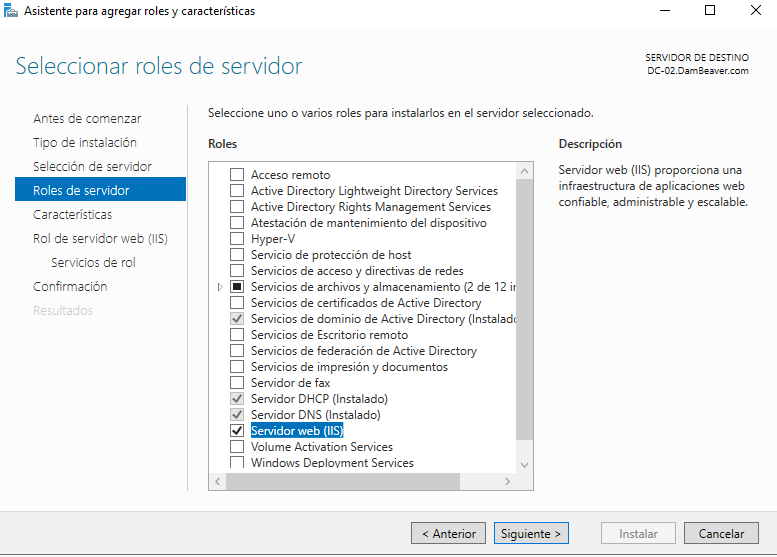This screenshot has height=557, width=777.
Task: Enable Servicios de Escritorio remoto checkbox
Action: click(x=237, y=334)
